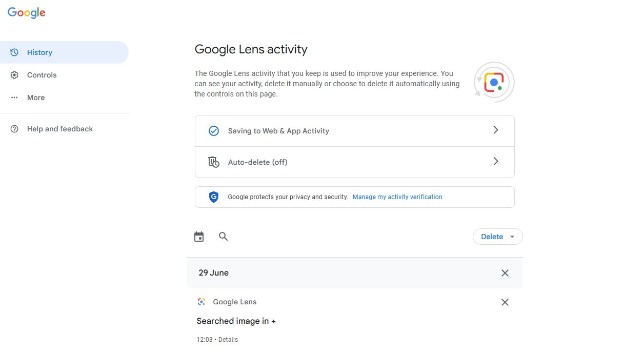Click the Saving to Web & App Activity checkmark
Viewport: 644px width, 351px height.
point(214,130)
